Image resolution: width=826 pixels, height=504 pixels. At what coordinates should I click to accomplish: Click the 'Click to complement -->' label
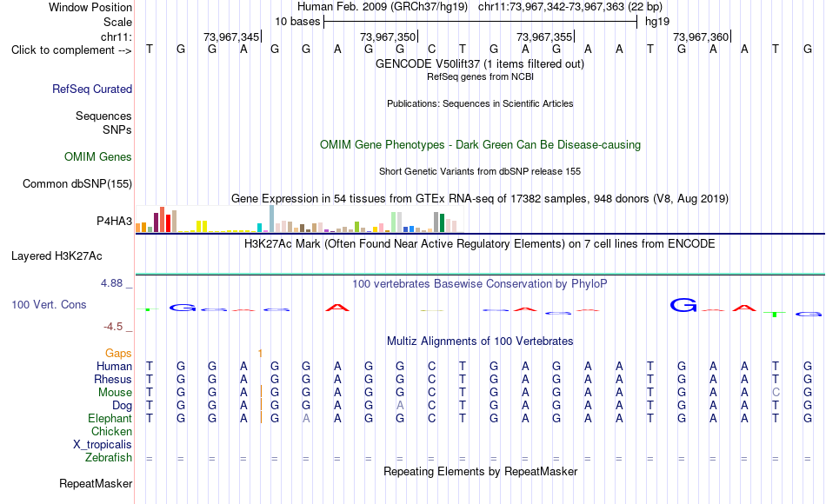tap(71, 50)
